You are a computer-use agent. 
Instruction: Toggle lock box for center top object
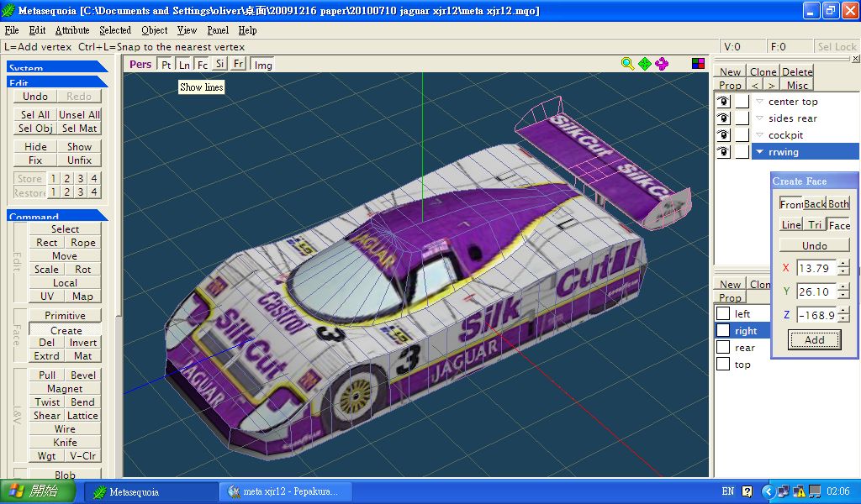coord(742,102)
